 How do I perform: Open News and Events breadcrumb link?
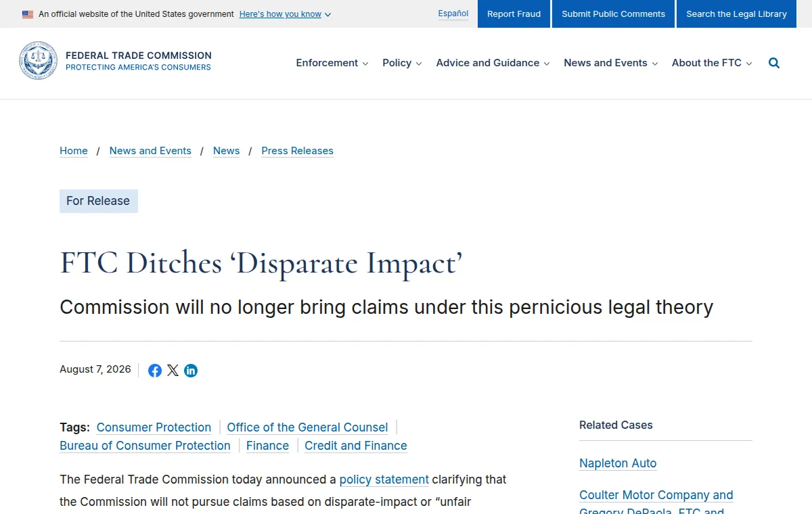[x=150, y=151]
